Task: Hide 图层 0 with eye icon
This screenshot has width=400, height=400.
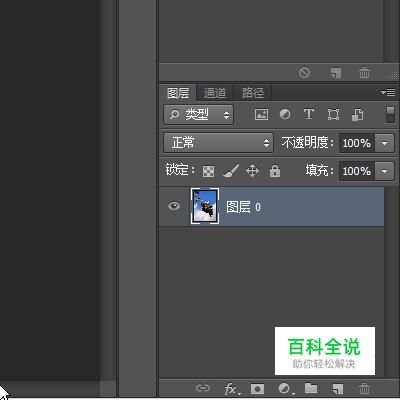Action: click(x=174, y=206)
